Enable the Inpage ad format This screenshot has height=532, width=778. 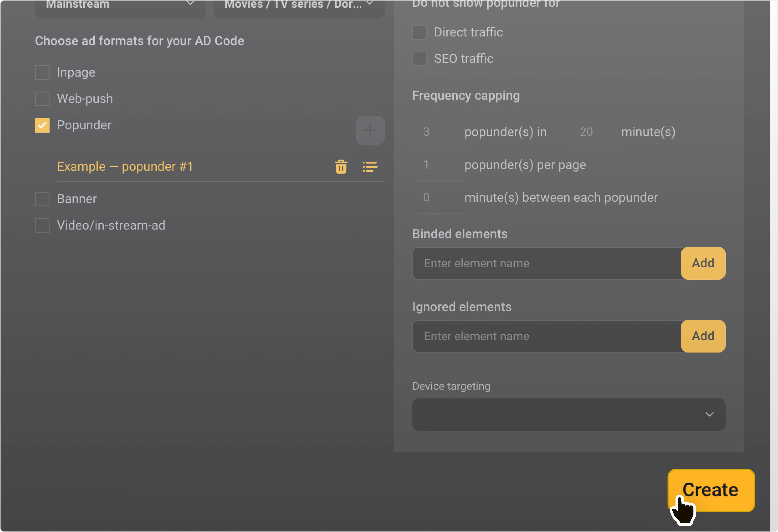(42, 72)
